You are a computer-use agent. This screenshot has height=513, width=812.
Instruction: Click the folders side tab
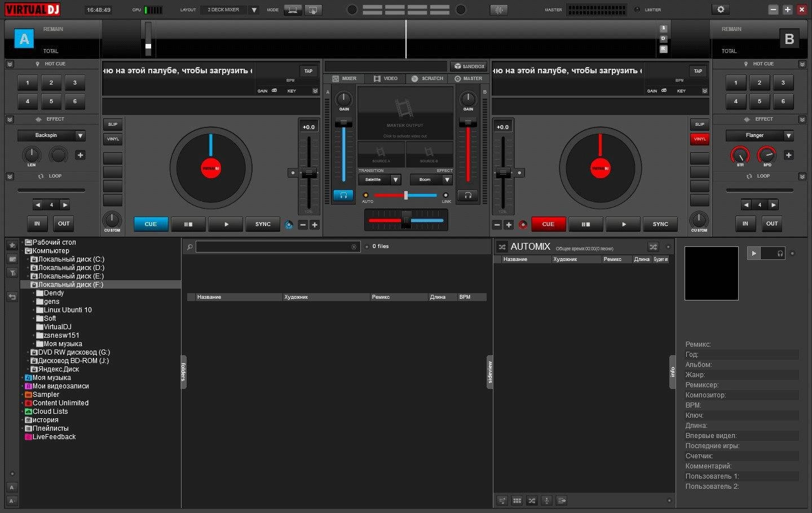point(183,372)
